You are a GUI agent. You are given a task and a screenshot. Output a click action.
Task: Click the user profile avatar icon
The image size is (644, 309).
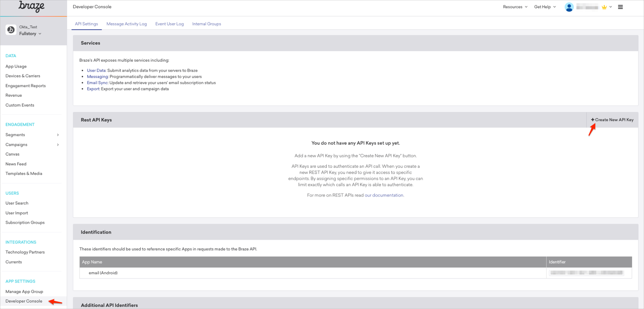coord(569,7)
